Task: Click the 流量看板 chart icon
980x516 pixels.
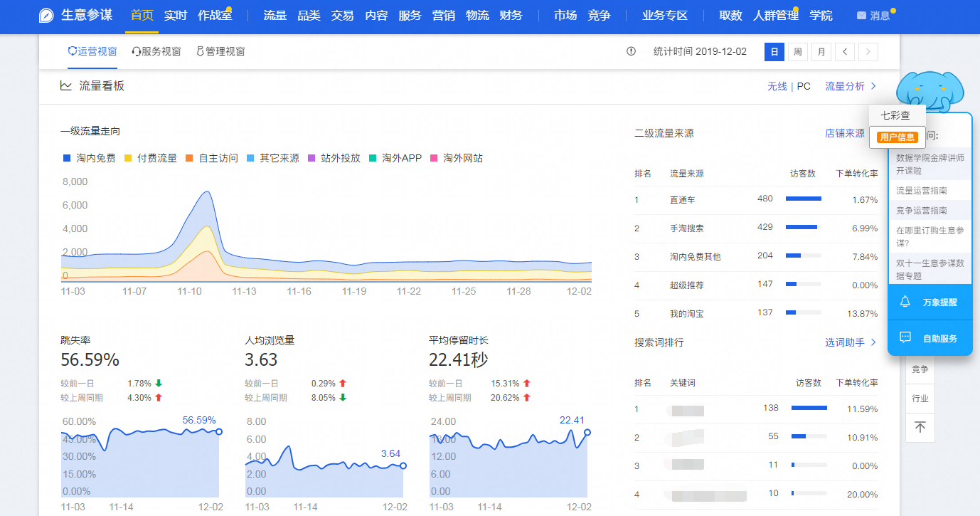Action: point(66,86)
